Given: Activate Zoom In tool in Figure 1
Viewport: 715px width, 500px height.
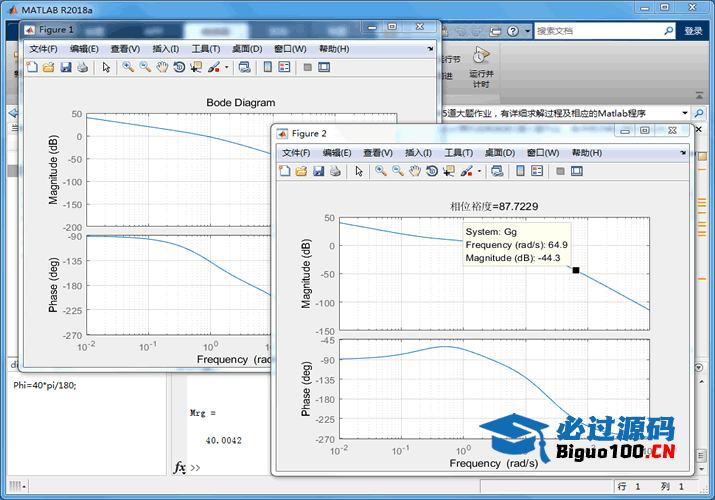Looking at the screenshot, I should click(128, 67).
